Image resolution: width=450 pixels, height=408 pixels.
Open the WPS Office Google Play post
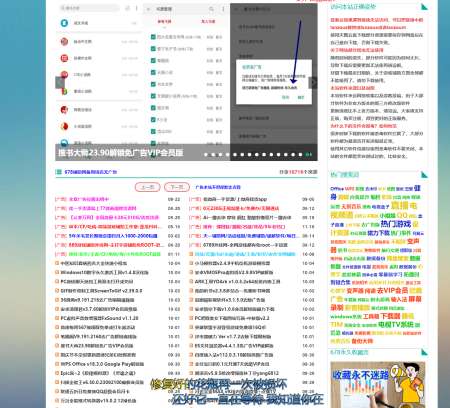pos(102,364)
